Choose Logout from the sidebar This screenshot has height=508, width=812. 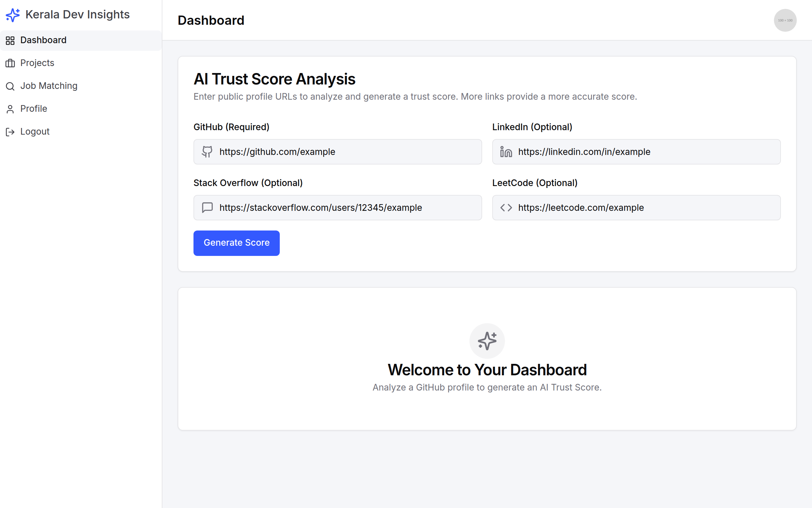coord(81,132)
